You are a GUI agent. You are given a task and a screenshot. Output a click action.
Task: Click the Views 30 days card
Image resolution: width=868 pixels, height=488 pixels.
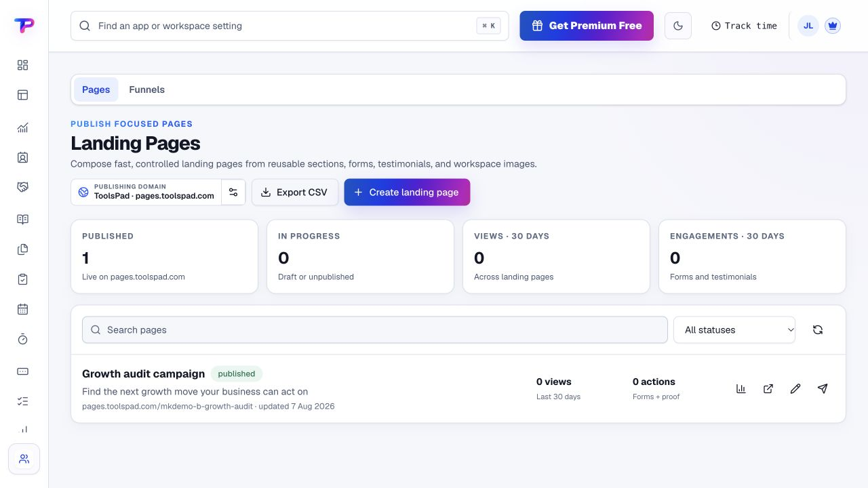pyautogui.click(x=556, y=257)
